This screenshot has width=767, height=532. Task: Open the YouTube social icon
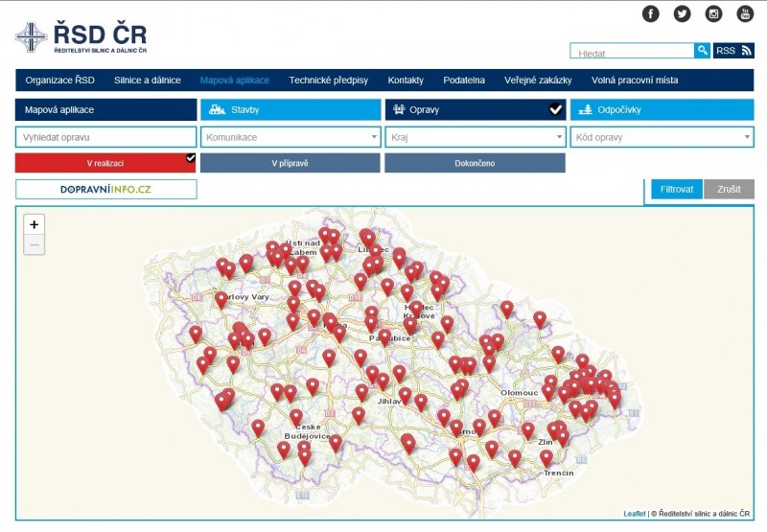click(x=745, y=13)
